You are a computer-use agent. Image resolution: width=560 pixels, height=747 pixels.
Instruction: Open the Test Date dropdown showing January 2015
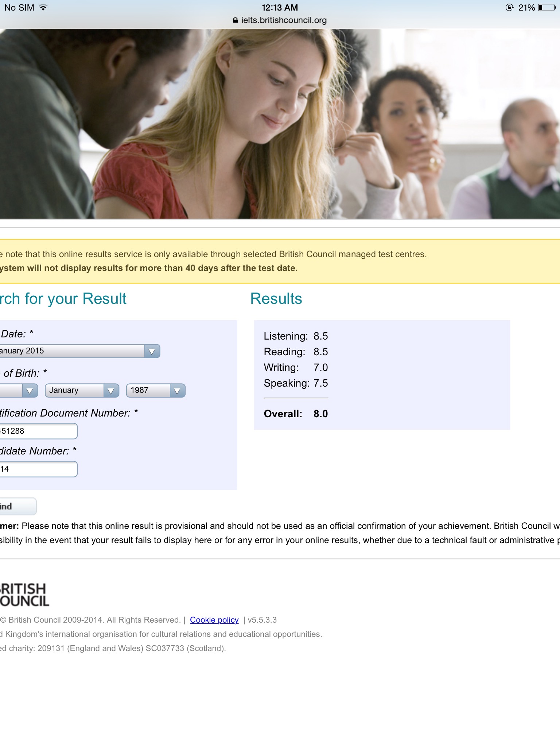click(80, 351)
